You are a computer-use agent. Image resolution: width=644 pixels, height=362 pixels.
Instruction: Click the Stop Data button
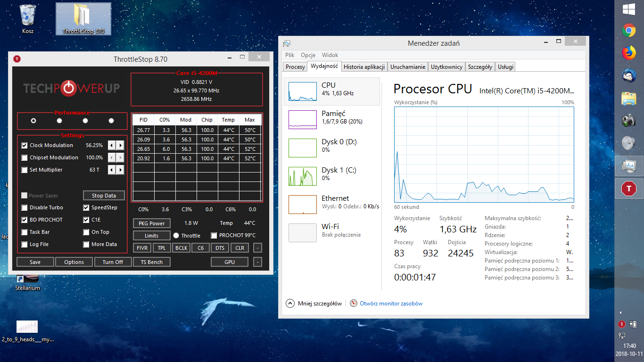coord(104,196)
